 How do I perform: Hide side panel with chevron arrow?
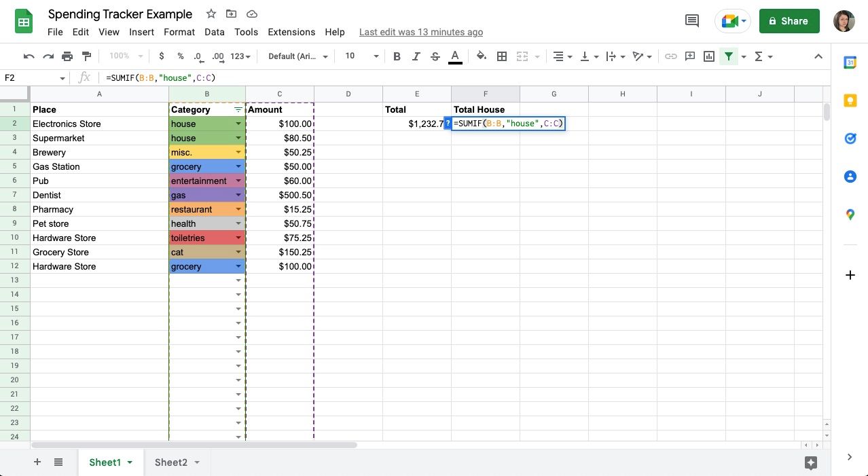click(x=850, y=457)
